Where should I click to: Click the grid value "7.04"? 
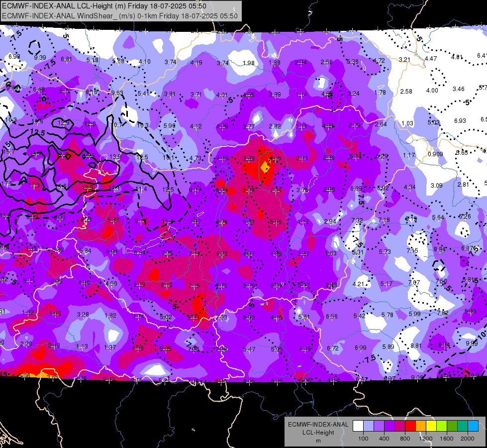click(276, 190)
